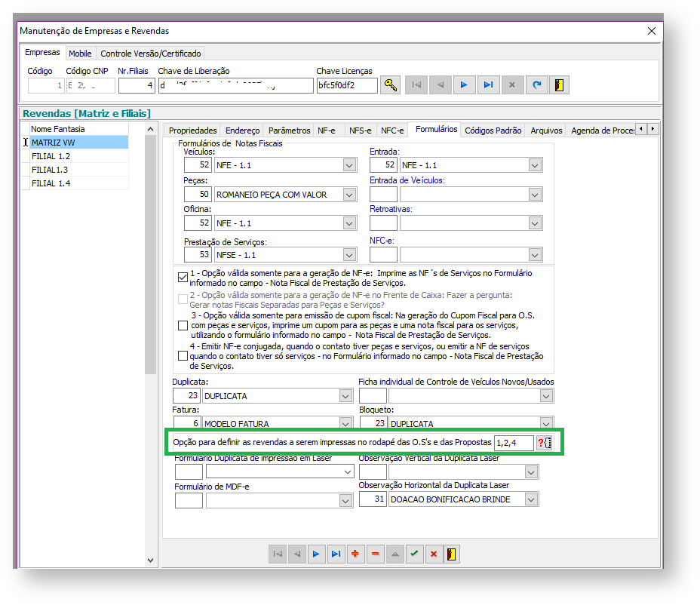The width and height of the screenshot is (700, 605).
Task: Cancel changes with the bottom red X
Action: (x=433, y=554)
